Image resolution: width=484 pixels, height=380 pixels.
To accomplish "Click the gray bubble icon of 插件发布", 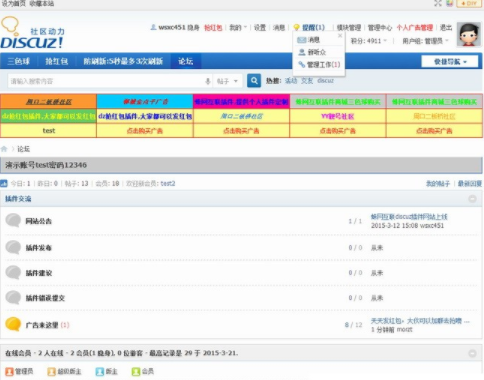I will click(13, 247).
